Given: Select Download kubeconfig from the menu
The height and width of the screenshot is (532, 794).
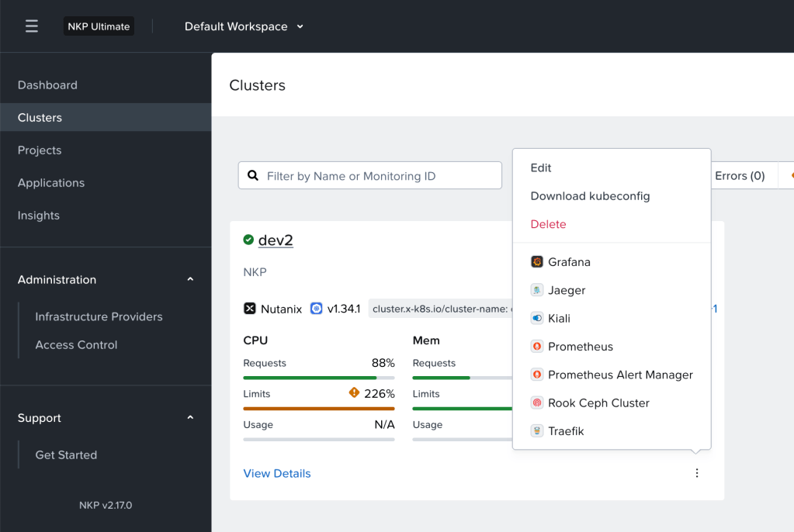Looking at the screenshot, I should 590,196.
